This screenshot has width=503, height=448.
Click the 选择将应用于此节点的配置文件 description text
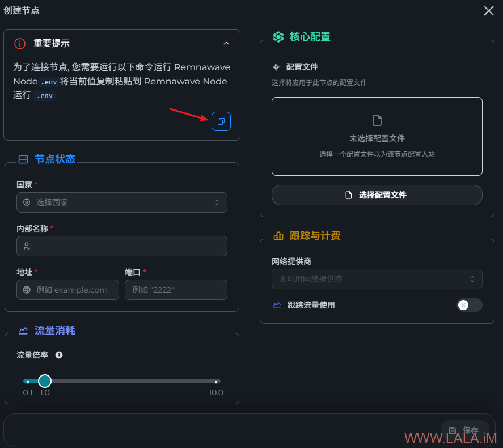[x=319, y=83]
